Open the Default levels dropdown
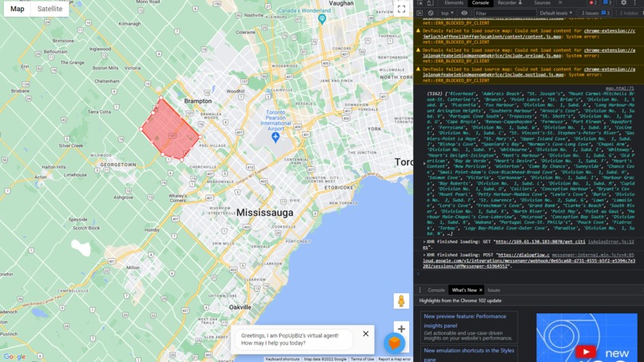The height and width of the screenshot is (362, 644). click(555, 13)
